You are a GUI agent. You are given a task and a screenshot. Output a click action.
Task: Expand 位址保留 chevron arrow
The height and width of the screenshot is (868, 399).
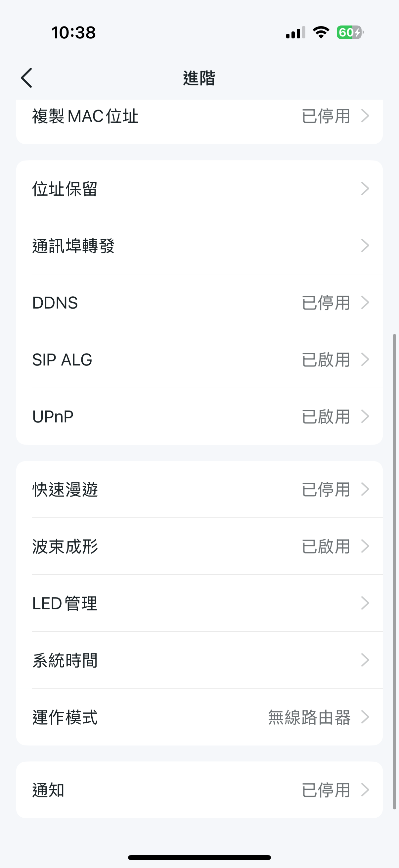click(365, 189)
